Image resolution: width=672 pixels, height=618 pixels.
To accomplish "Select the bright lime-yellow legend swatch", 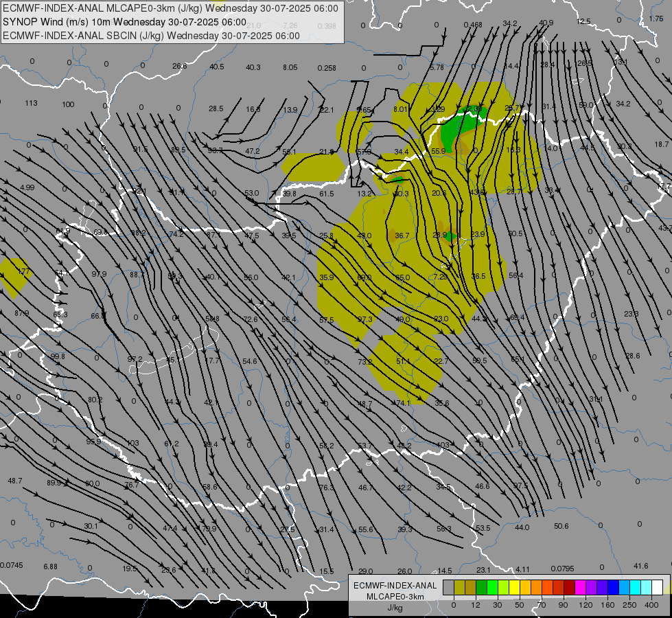I will pyautogui.click(x=504, y=588).
